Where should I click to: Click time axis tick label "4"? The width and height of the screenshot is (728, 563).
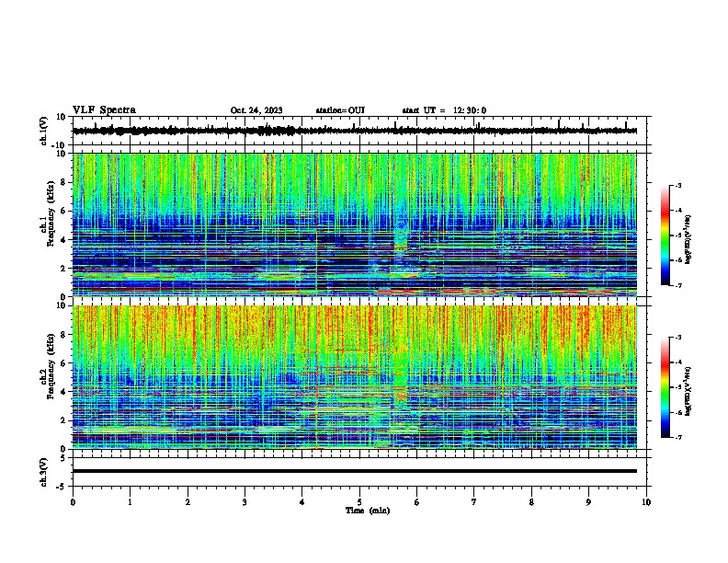[302, 502]
